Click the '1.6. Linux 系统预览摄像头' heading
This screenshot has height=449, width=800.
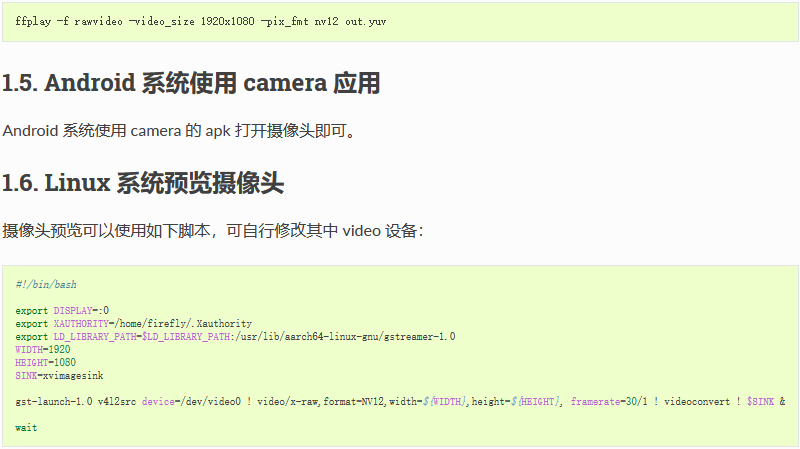coord(143,183)
